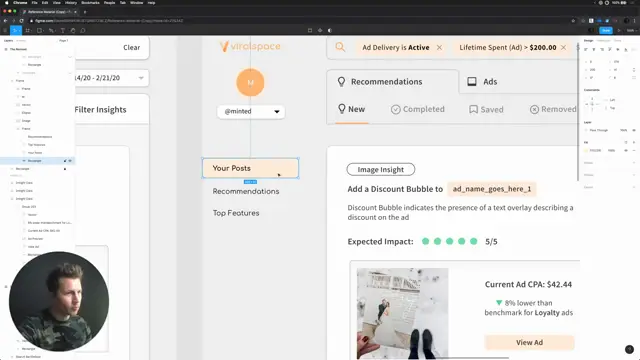The image size is (640, 360).
Task: Open the Figma main menu icon
Action: (x=5, y=30)
